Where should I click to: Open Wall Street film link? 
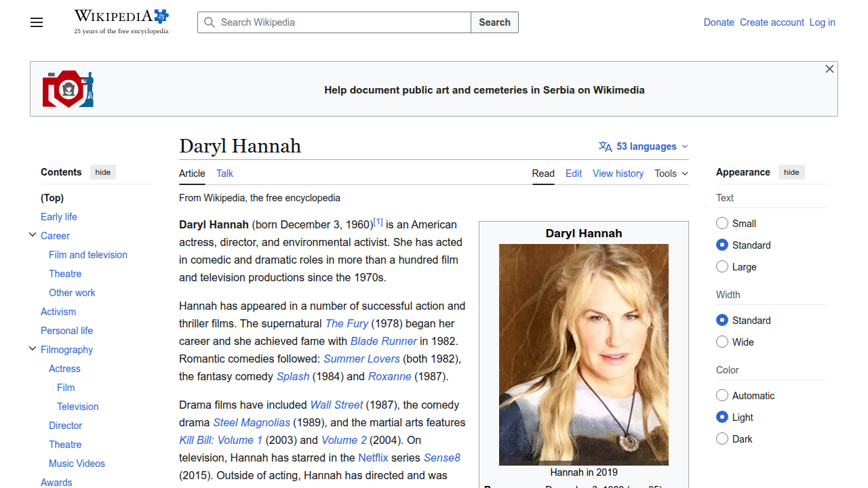point(337,405)
